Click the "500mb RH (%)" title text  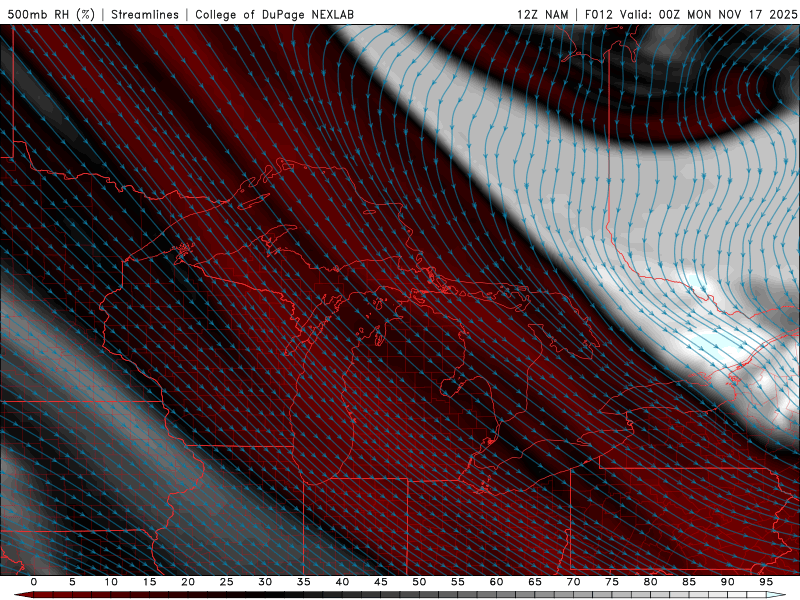[x=52, y=14]
